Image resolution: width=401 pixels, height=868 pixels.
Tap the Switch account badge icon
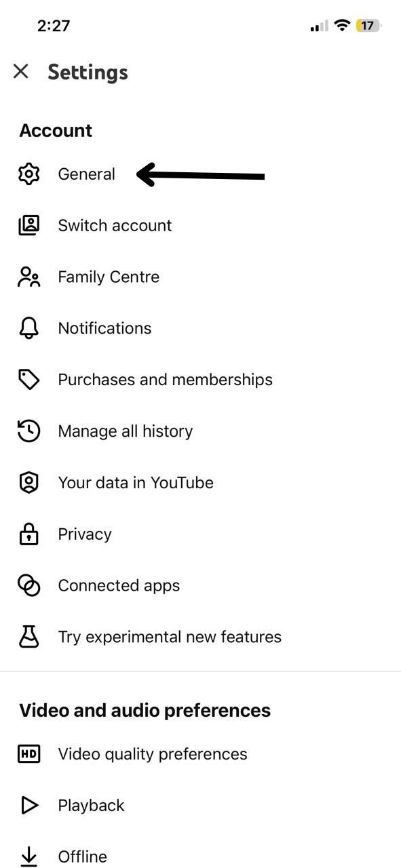click(x=28, y=225)
